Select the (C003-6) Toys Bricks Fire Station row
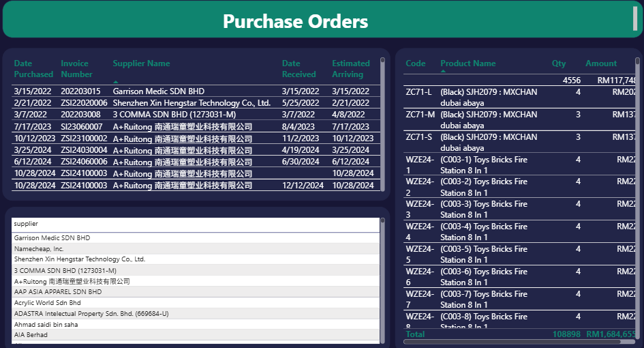Image resolution: width=644 pixels, height=348 pixels. click(519, 277)
